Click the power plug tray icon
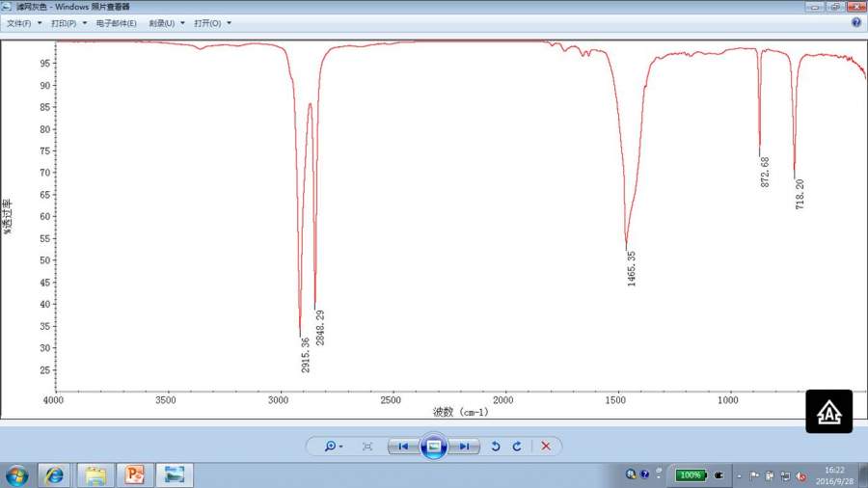Viewport: 868px width, 488px height. click(719, 475)
